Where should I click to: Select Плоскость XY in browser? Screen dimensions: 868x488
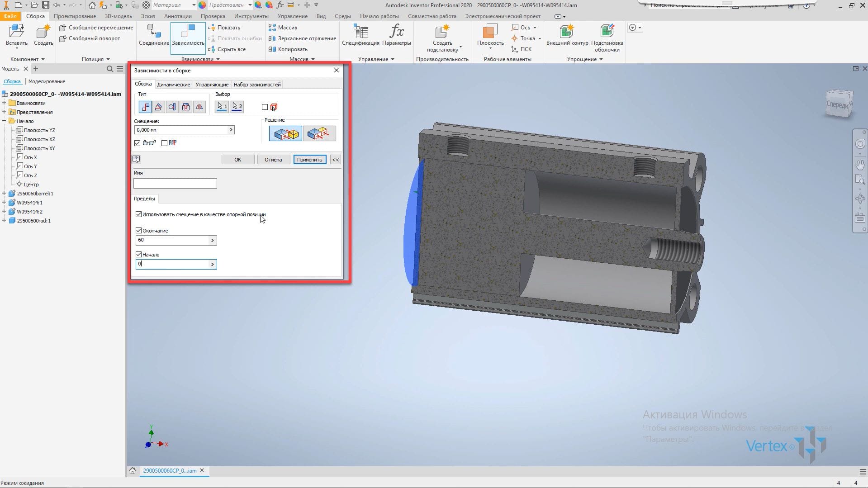pos(35,148)
